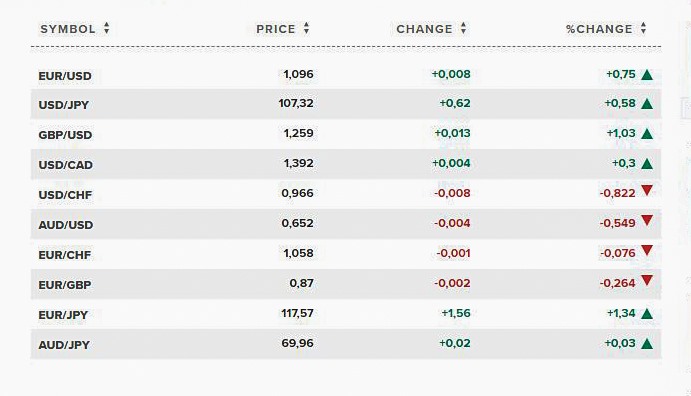
Task: Click red down arrow in AUD/USD row
Action: 647,220
